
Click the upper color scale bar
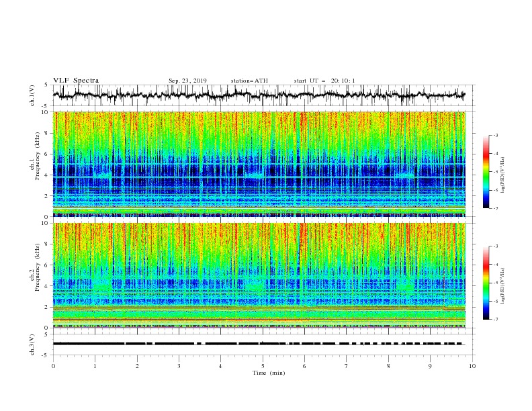(x=486, y=172)
